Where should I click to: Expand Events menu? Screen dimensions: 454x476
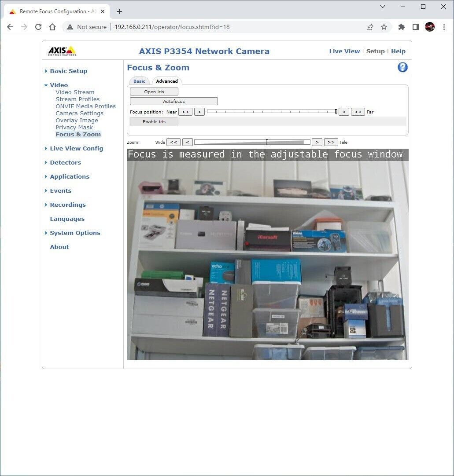click(x=60, y=190)
